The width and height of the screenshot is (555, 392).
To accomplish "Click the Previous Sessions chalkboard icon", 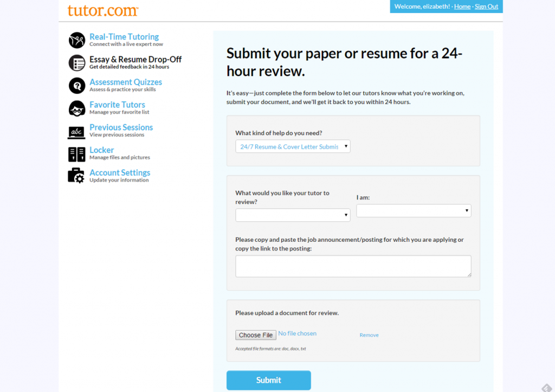I will (77, 131).
